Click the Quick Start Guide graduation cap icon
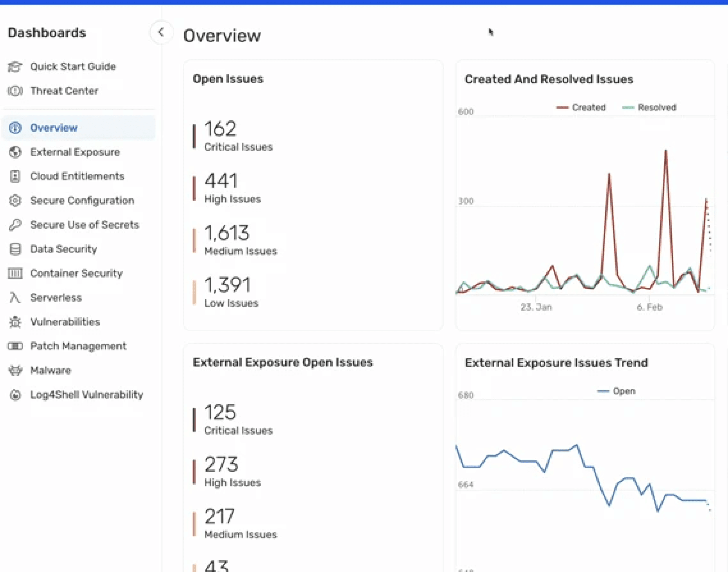 click(x=15, y=67)
